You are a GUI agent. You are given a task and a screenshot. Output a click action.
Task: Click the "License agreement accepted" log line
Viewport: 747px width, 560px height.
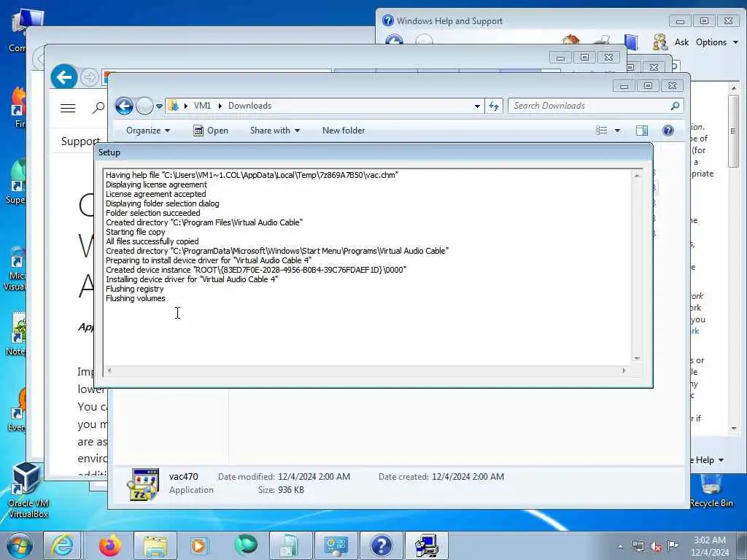(x=156, y=194)
